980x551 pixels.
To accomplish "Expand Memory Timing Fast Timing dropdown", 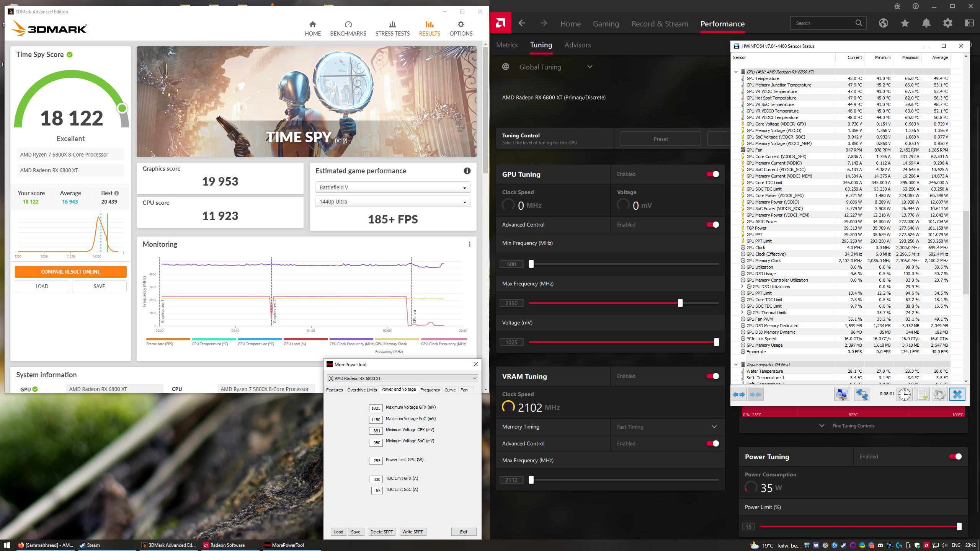I will [x=667, y=427].
